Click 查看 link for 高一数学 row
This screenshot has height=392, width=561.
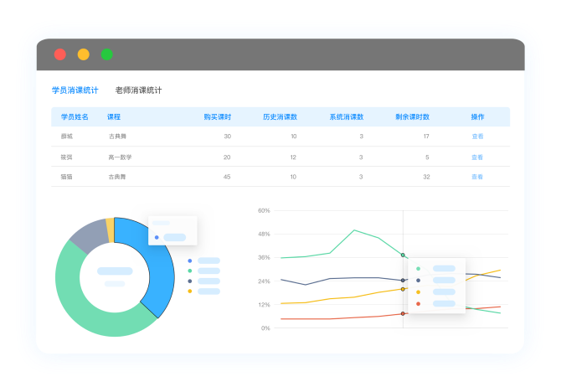click(477, 157)
